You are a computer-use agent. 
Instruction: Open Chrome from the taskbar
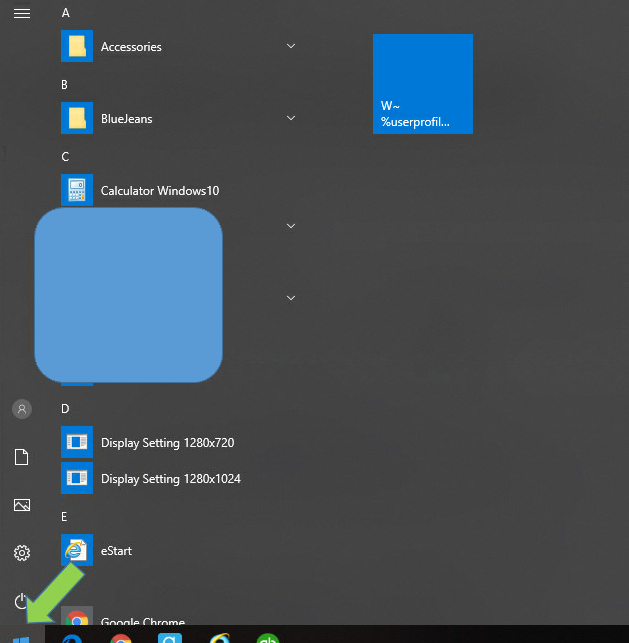pyautogui.click(x=121, y=638)
